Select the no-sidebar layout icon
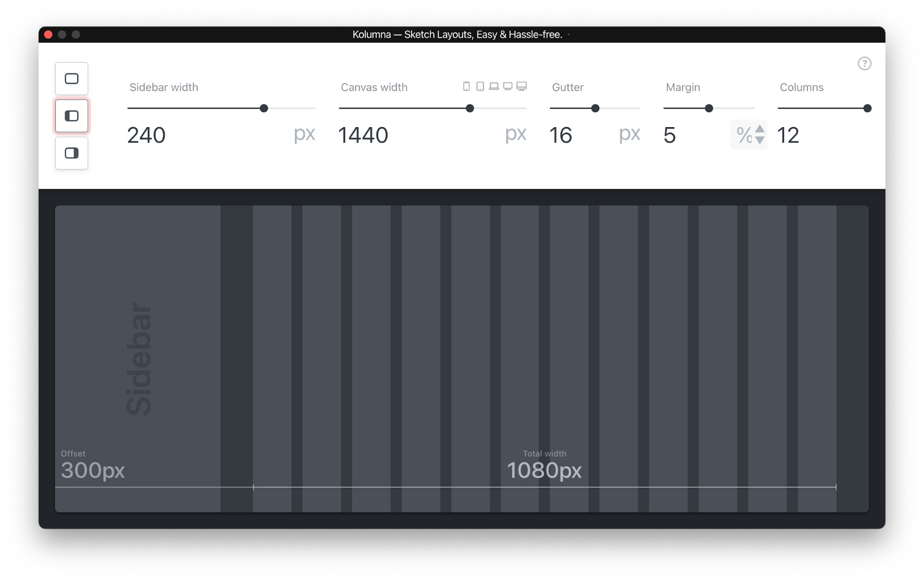 pyautogui.click(x=72, y=79)
